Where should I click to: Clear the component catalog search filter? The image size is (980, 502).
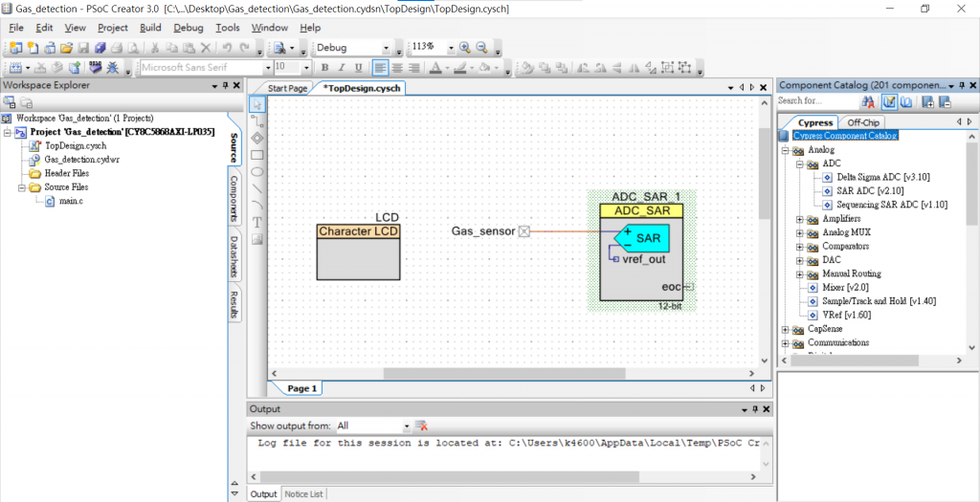868,101
